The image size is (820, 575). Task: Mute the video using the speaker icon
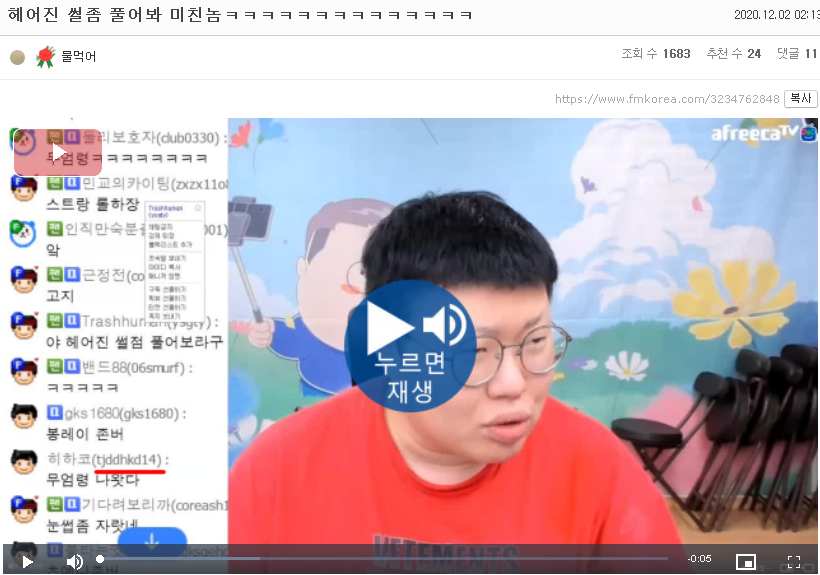[x=75, y=562]
